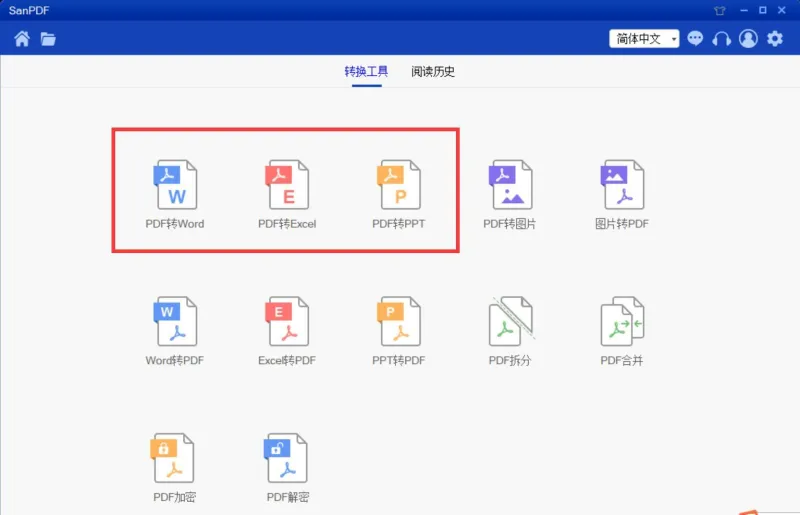Go to home via house icon
The height and width of the screenshot is (515, 800).
[22, 39]
